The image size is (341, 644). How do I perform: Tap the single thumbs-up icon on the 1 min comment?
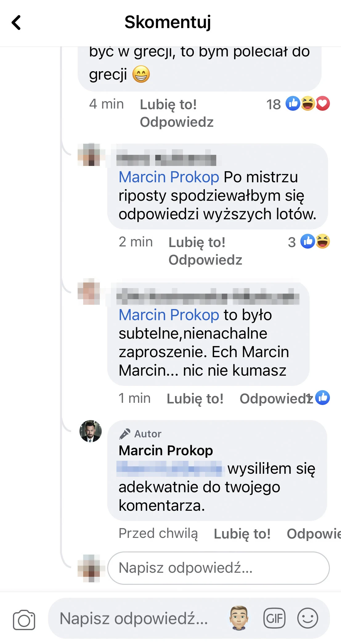tap(323, 398)
